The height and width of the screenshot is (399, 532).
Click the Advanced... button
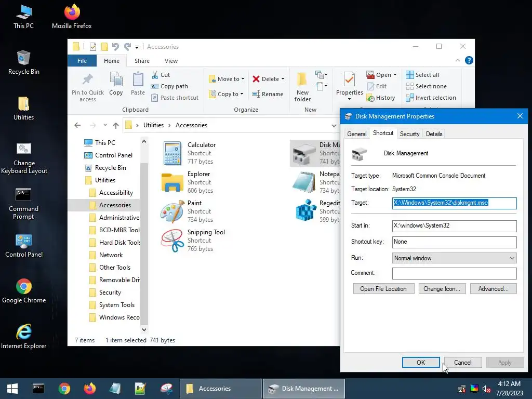pos(494,289)
